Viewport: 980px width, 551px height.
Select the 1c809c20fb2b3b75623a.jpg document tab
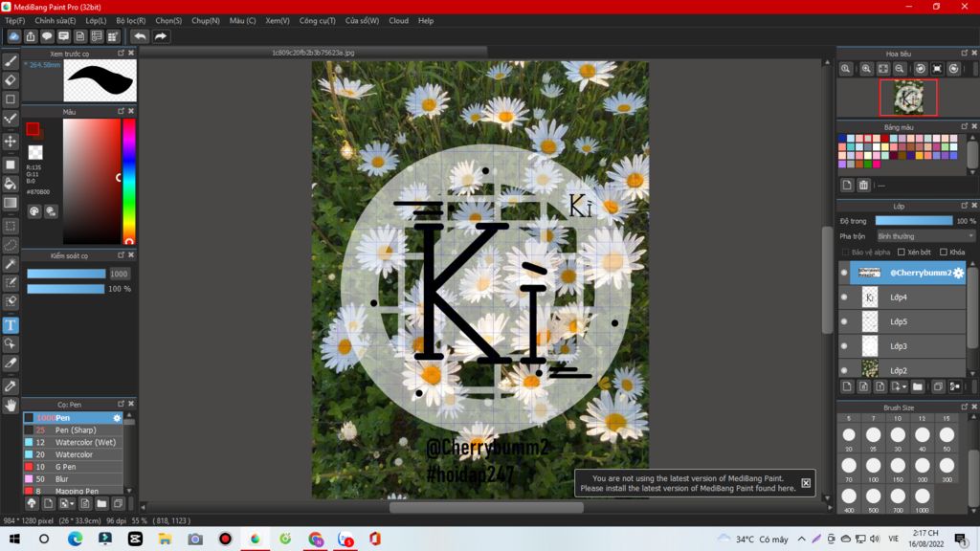313,53
